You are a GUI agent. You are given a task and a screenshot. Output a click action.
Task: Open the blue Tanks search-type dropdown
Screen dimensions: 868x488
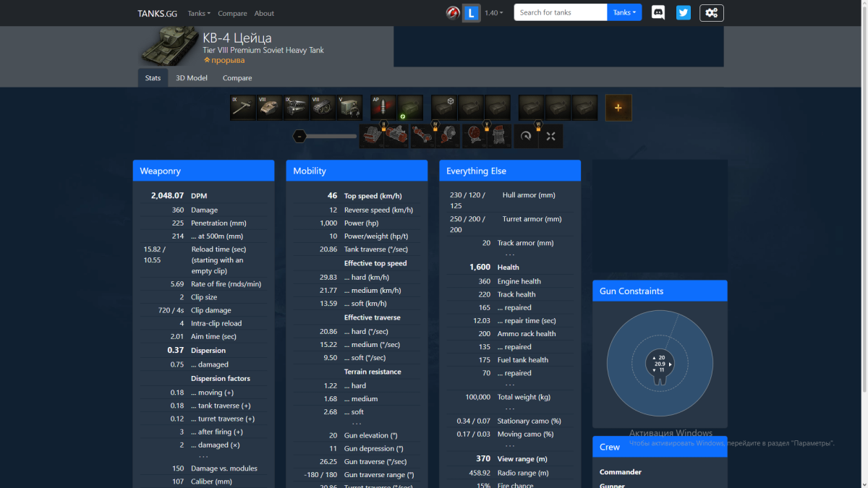624,12
